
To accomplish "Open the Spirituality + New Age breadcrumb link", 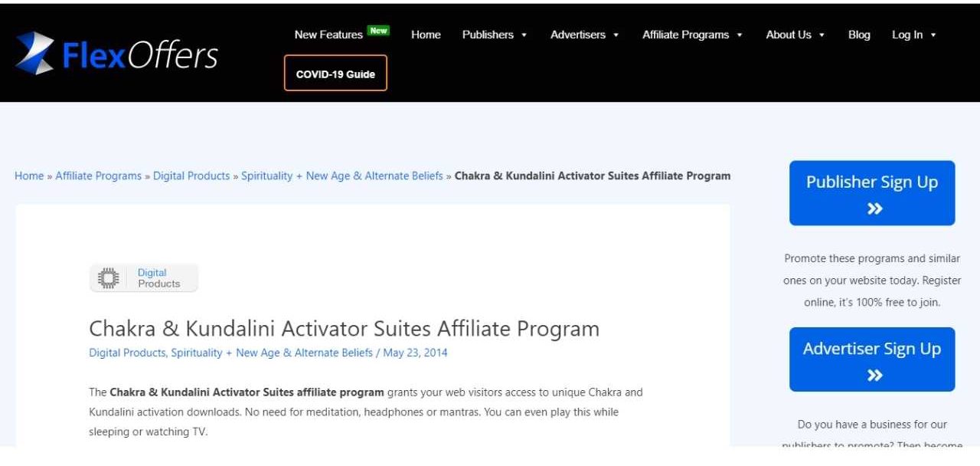I will tap(341, 176).
